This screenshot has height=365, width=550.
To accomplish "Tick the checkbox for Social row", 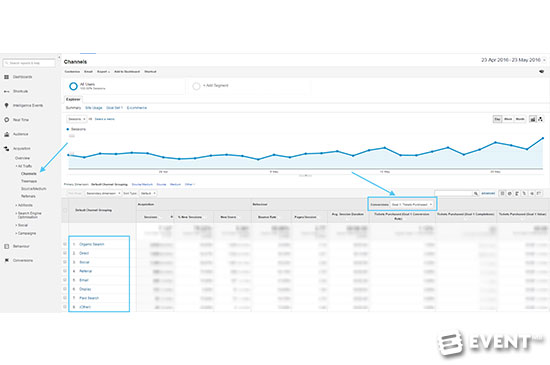I will click(x=65, y=262).
